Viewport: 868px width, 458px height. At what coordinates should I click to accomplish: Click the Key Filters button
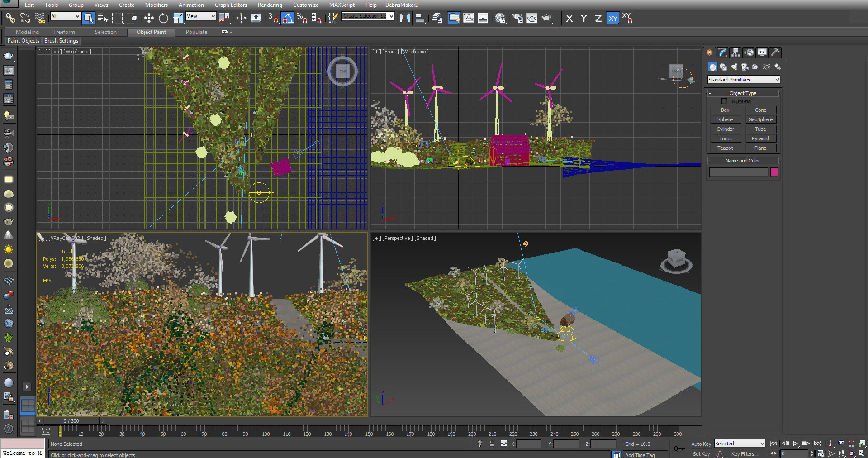[745, 454]
